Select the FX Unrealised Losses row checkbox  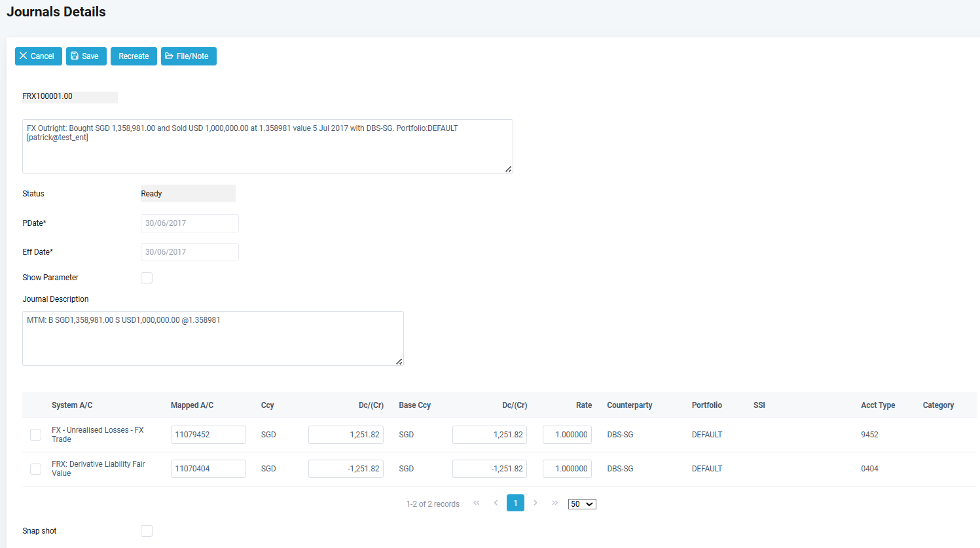pyautogui.click(x=36, y=435)
